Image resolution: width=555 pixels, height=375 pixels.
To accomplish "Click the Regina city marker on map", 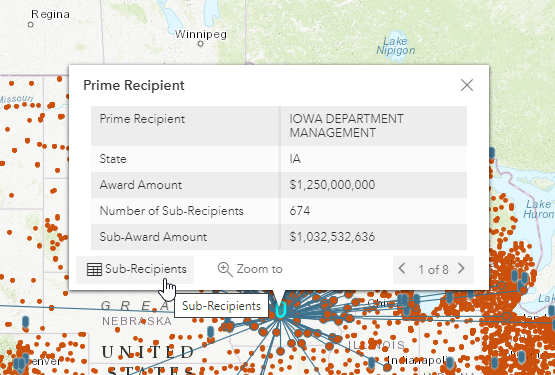I will [x=30, y=25].
